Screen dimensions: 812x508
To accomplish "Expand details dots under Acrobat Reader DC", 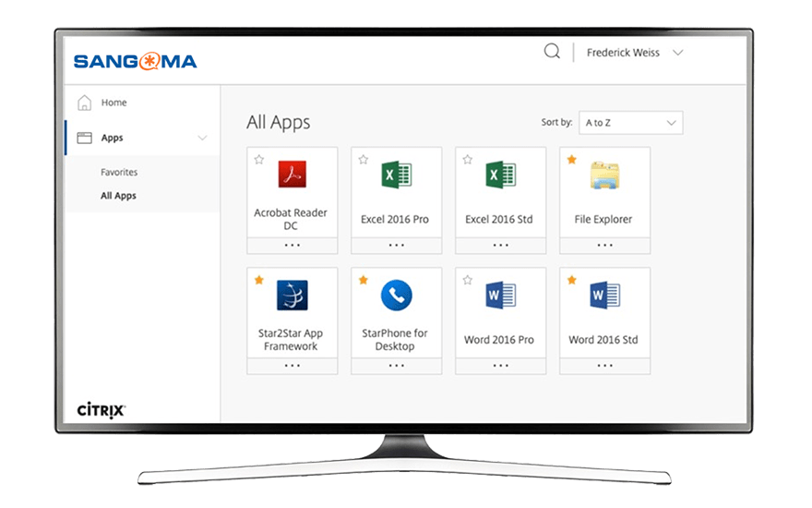I will coord(293,245).
